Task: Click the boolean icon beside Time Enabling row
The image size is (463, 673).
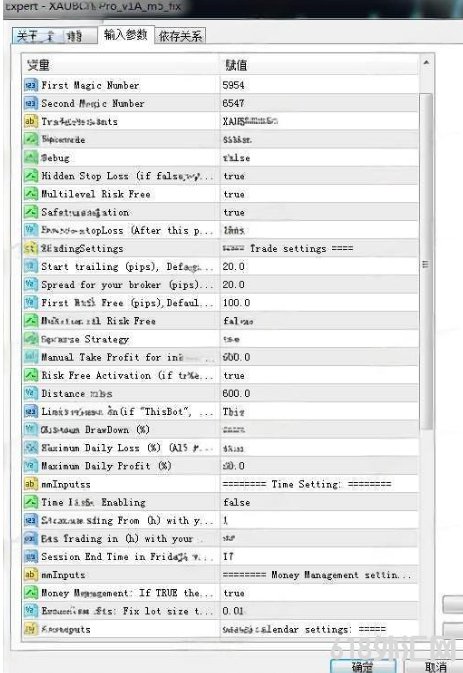Action: 31,502
